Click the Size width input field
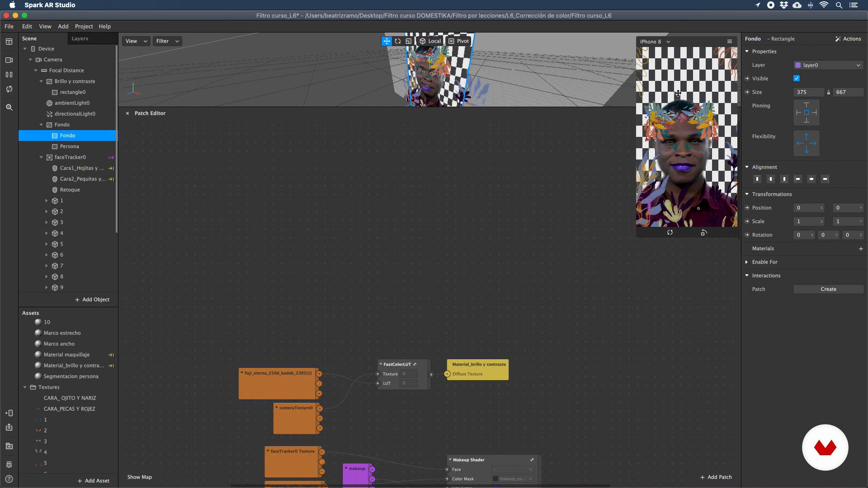Image resolution: width=868 pixels, height=488 pixels. (808, 92)
